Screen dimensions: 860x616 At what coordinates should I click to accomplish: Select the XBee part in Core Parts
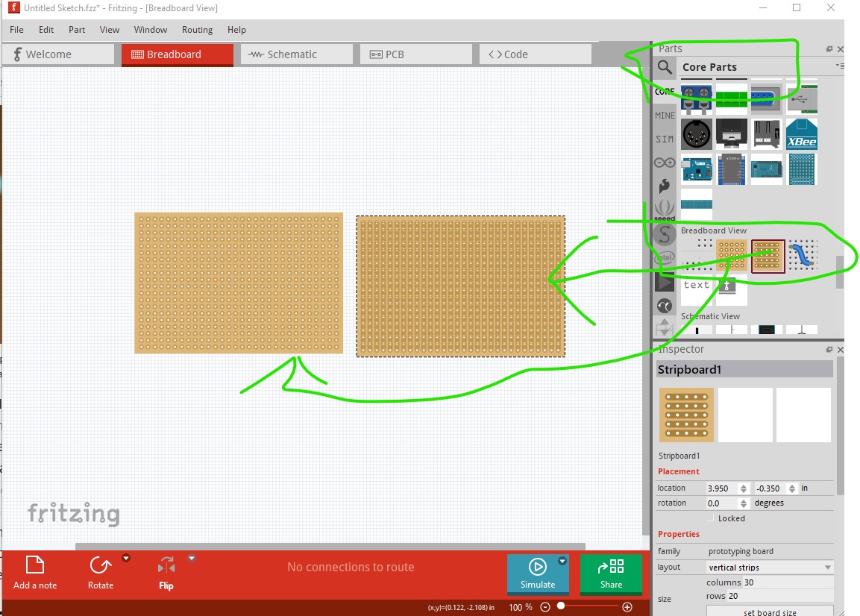(802, 134)
